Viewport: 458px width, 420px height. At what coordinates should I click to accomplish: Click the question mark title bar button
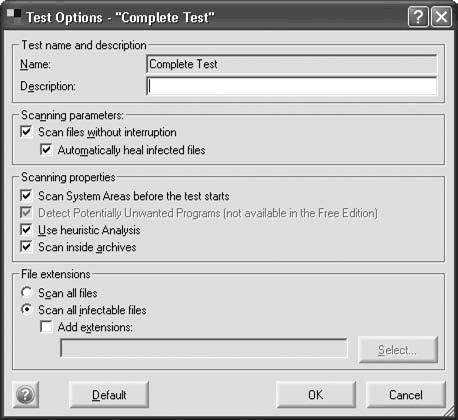click(x=418, y=17)
